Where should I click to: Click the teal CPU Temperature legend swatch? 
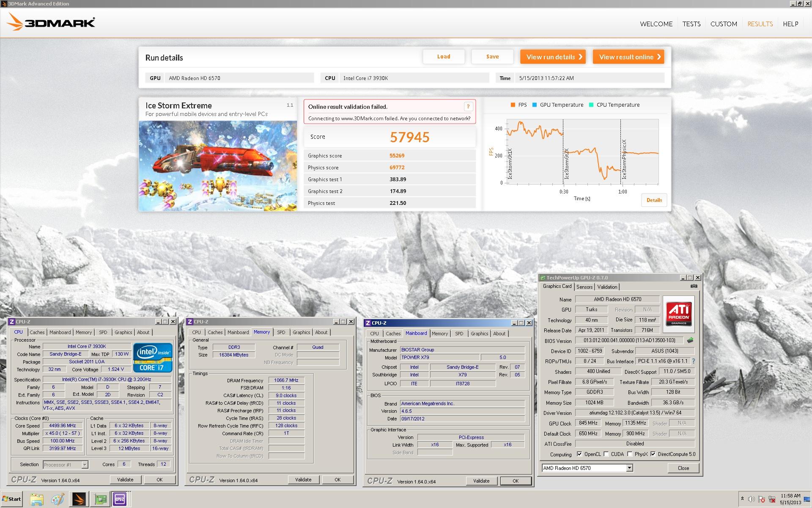pyautogui.click(x=591, y=105)
